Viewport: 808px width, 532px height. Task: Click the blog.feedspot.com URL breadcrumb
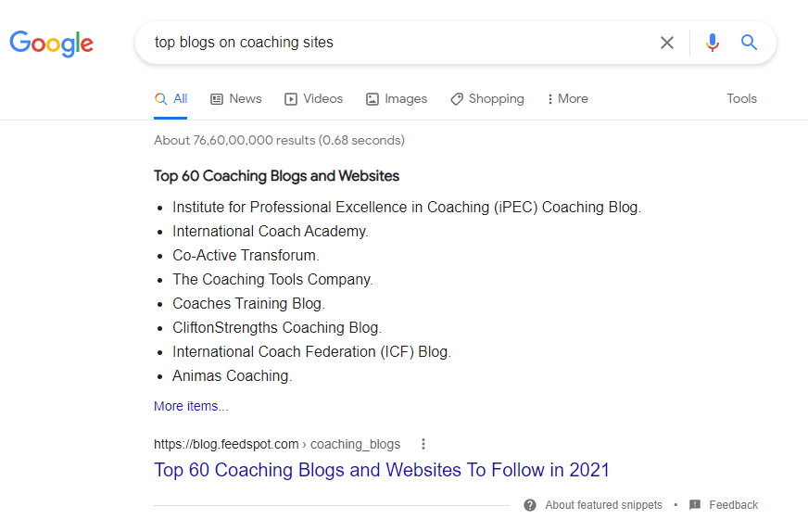(x=276, y=444)
